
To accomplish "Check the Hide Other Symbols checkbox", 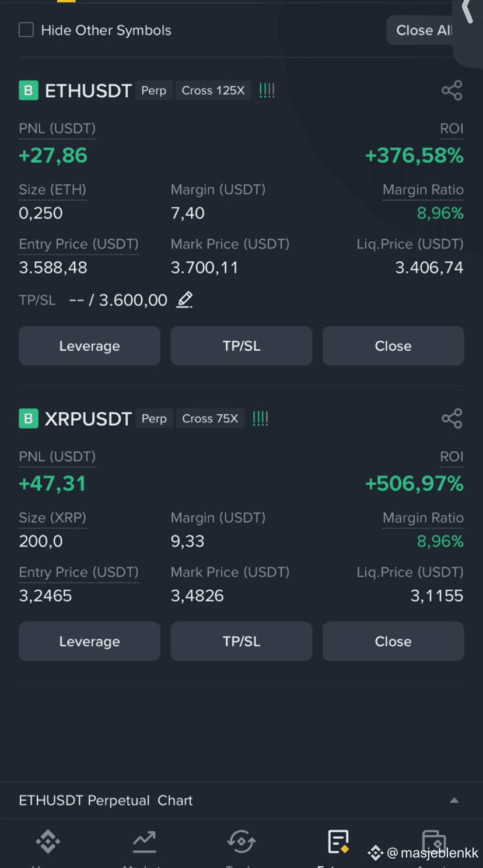I will pyautogui.click(x=26, y=30).
